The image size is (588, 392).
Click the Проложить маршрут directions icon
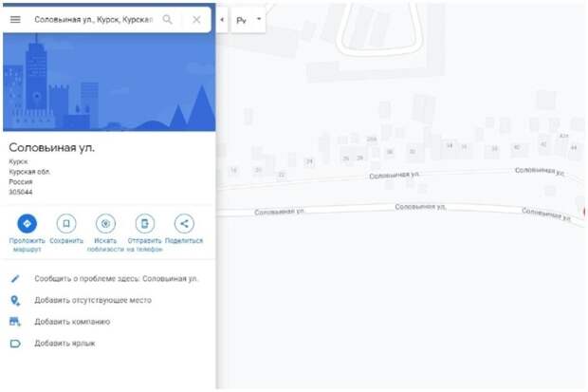(x=27, y=224)
